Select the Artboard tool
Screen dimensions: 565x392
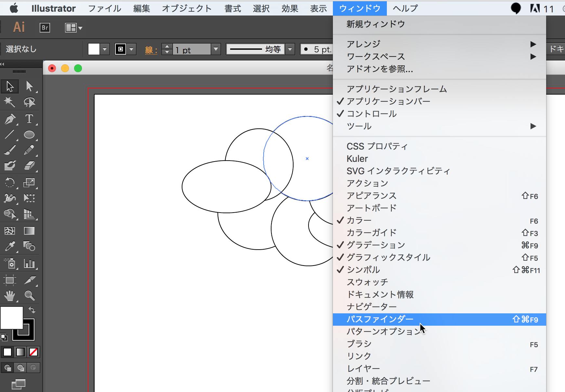click(x=10, y=280)
